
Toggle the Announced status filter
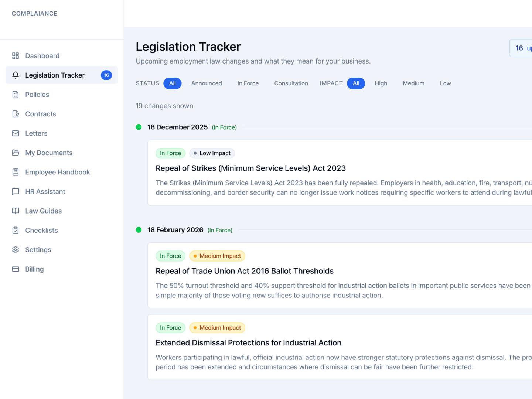point(207,83)
